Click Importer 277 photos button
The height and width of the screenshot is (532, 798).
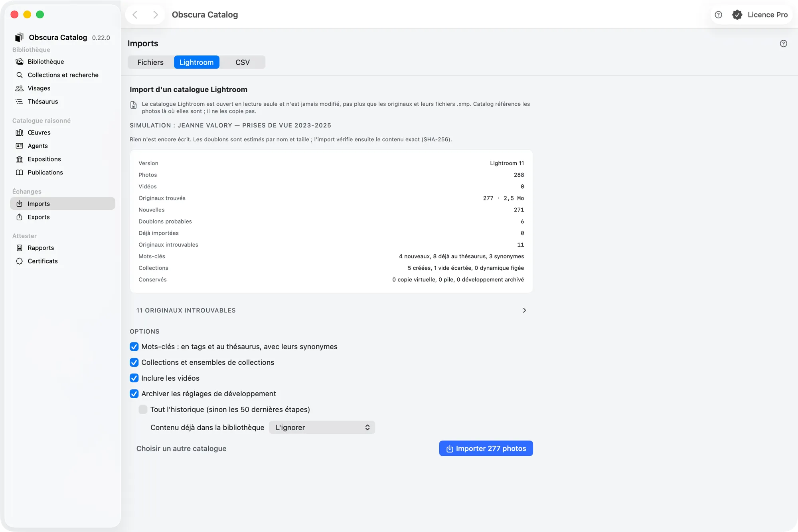coord(486,448)
